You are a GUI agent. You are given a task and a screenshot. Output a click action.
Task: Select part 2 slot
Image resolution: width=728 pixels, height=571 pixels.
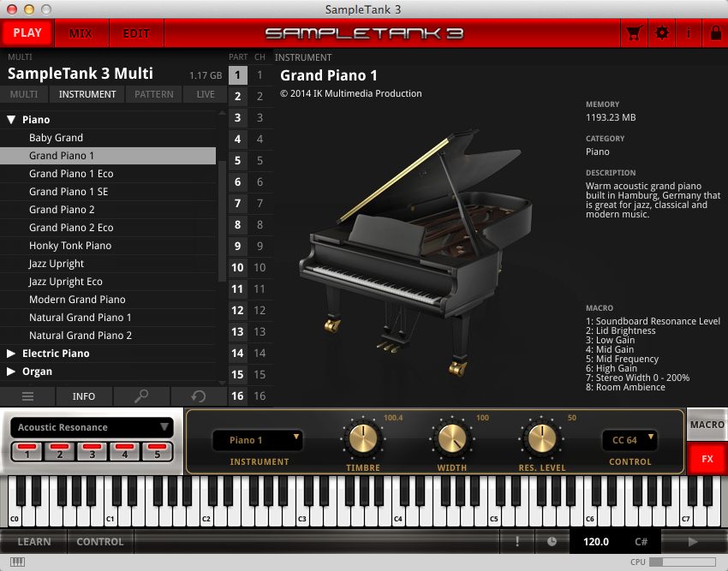point(238,97)
